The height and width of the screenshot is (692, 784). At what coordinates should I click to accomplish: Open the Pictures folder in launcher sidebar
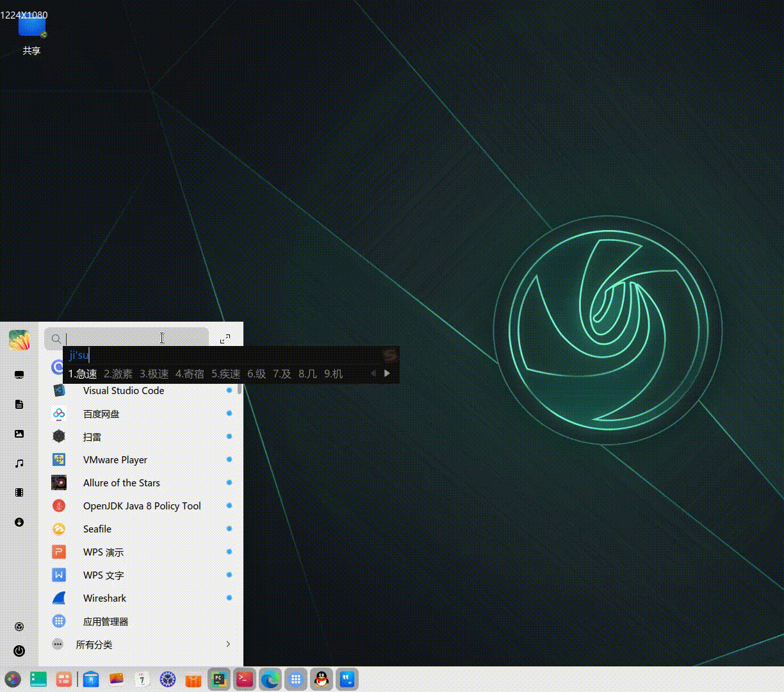pos(19,434)
